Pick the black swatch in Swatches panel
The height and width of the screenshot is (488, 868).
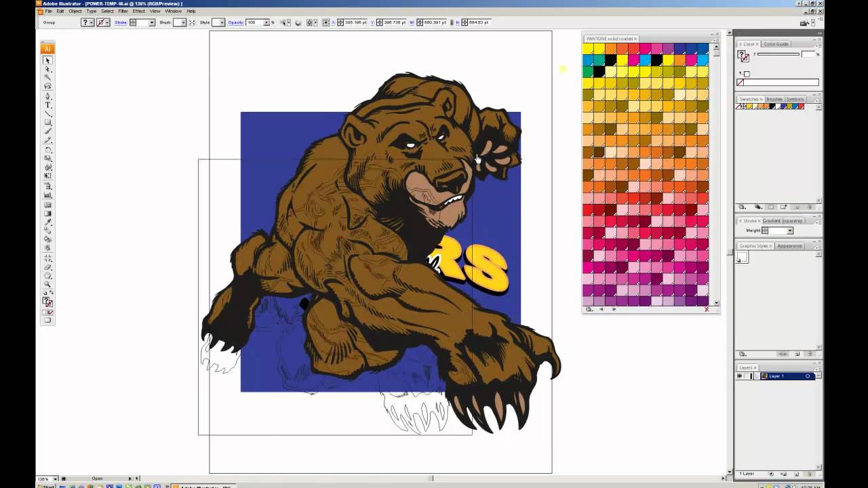[772, 106]
